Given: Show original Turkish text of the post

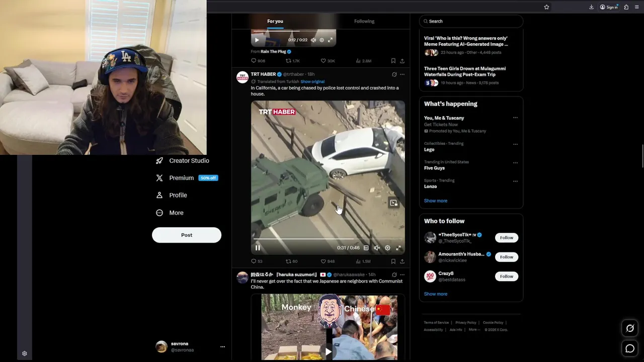Looking at the screenshot, I should [312, 81].
